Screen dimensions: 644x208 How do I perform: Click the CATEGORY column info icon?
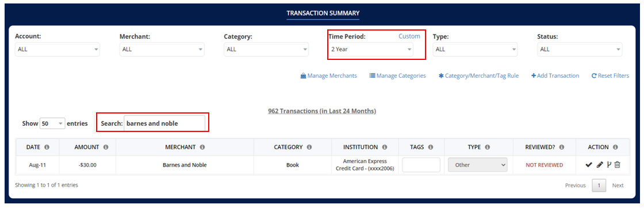pos(309,147)
